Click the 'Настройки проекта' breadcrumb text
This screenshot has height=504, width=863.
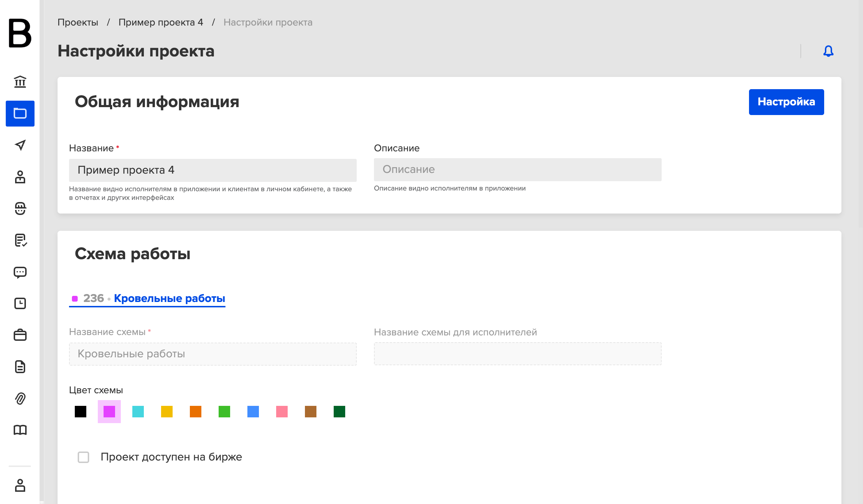[268, 22]
